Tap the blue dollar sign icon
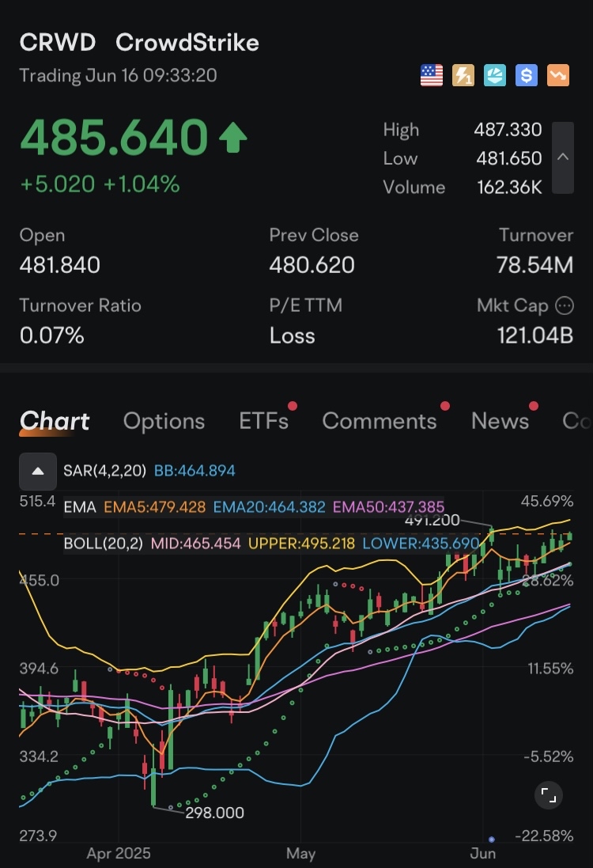The width and height of the screenshot is (593, 868). tap(526, 75)
